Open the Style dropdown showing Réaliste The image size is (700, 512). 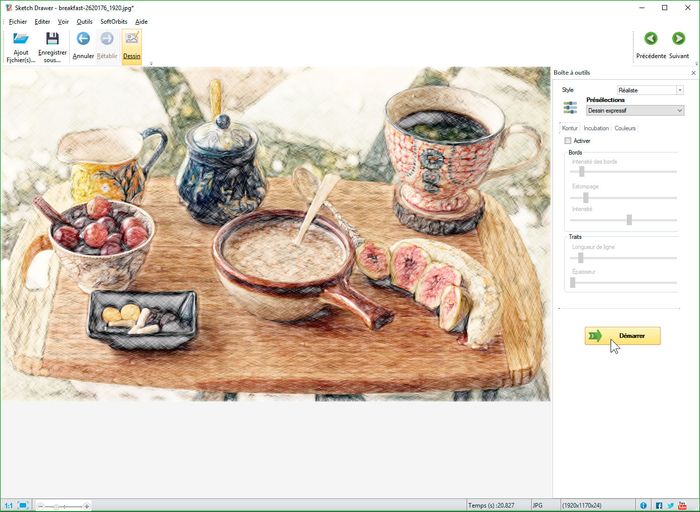(x=650, y=90)
